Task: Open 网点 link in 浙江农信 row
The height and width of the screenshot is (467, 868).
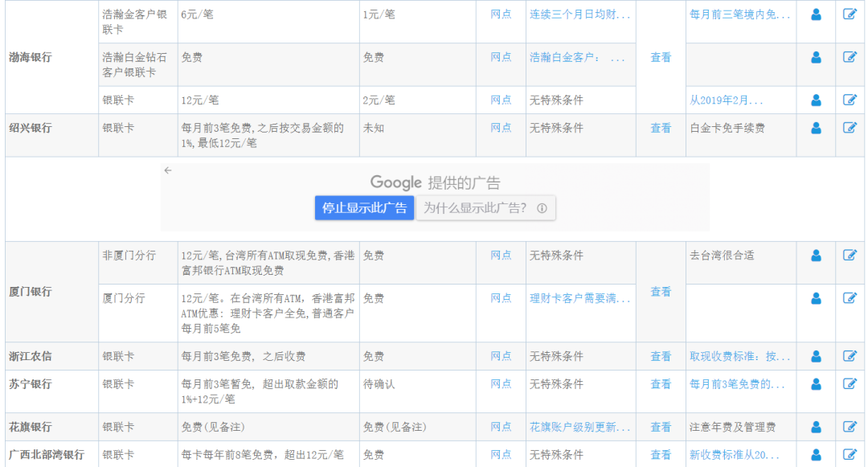Action: [x=501, y=356]
